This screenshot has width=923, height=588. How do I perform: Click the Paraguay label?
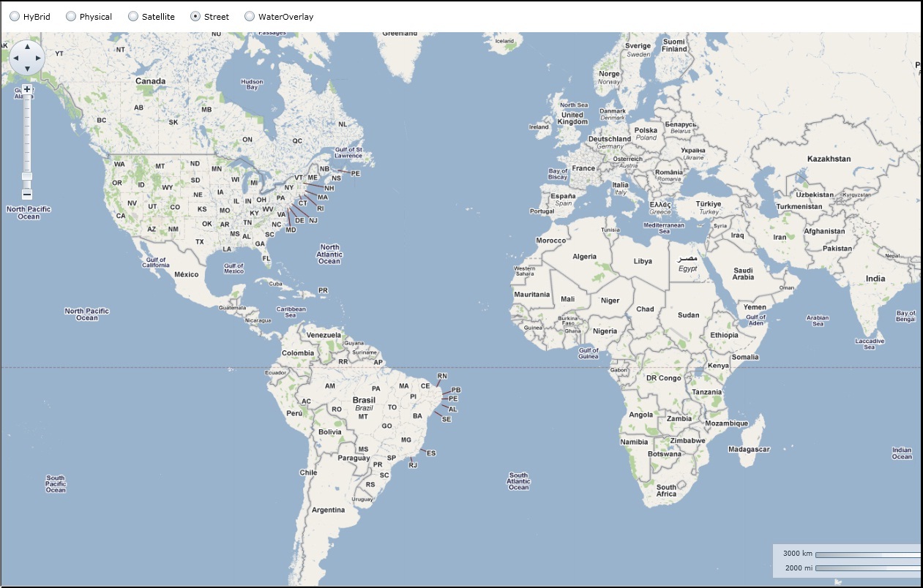[354, 458]
